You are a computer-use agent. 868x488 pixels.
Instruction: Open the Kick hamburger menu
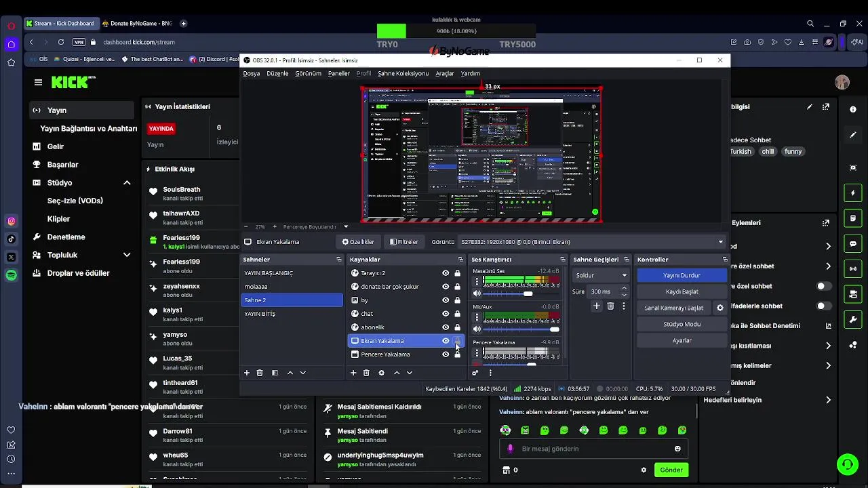tap(38, 82)
